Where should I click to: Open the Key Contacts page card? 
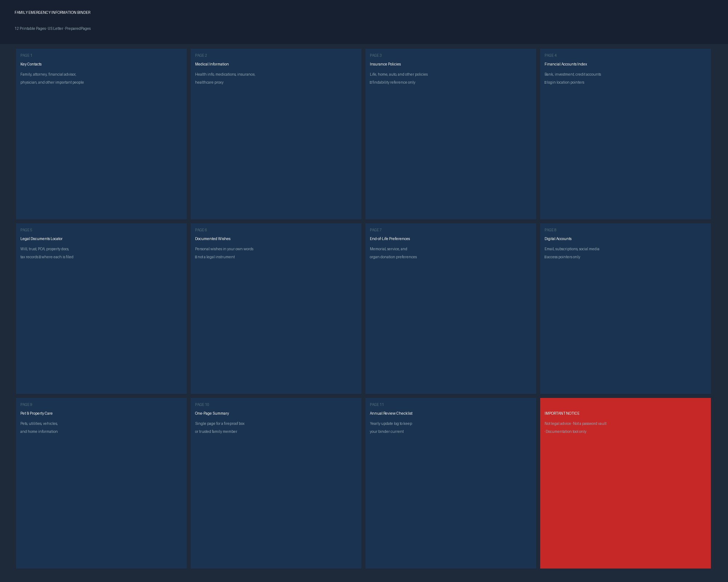101,134
